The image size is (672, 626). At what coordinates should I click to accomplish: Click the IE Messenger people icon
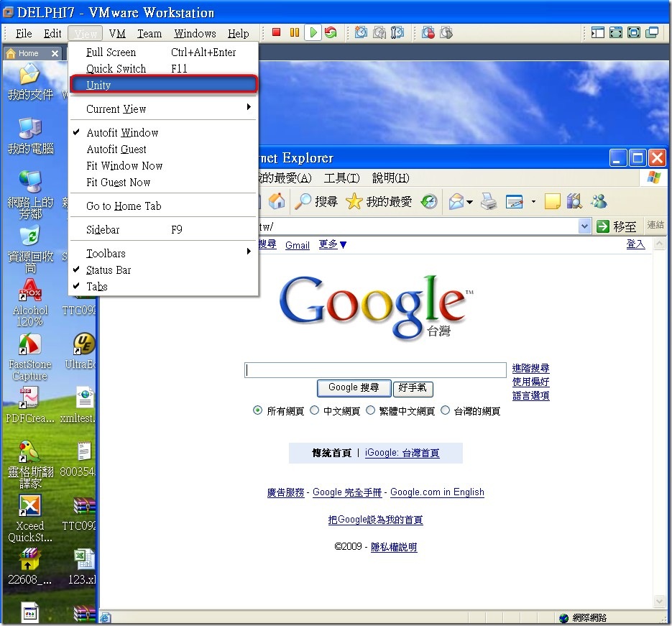point(599,201)
